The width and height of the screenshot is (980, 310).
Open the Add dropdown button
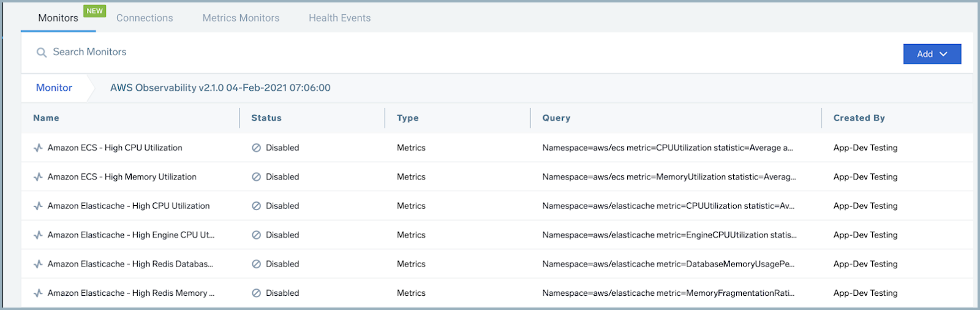click(932, 54)
